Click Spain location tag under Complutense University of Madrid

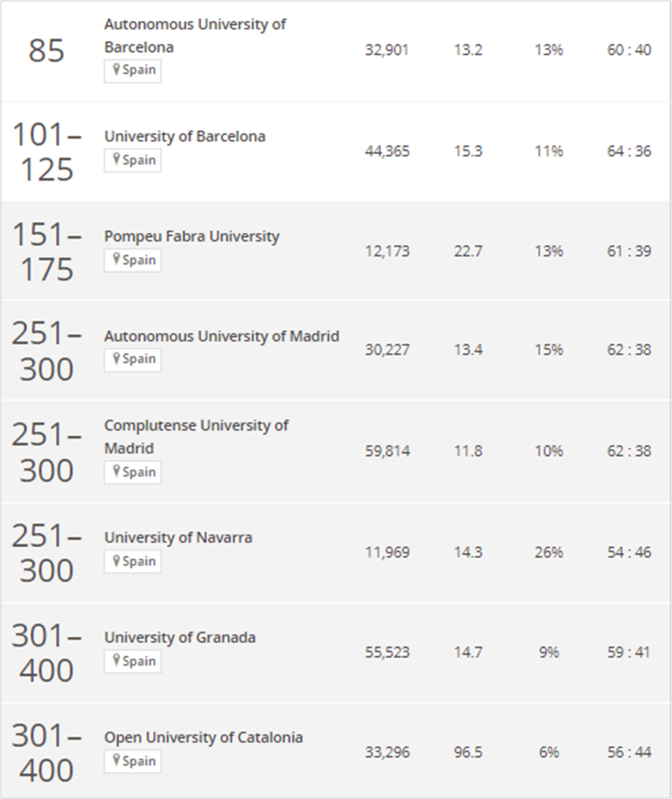point(133,472)
